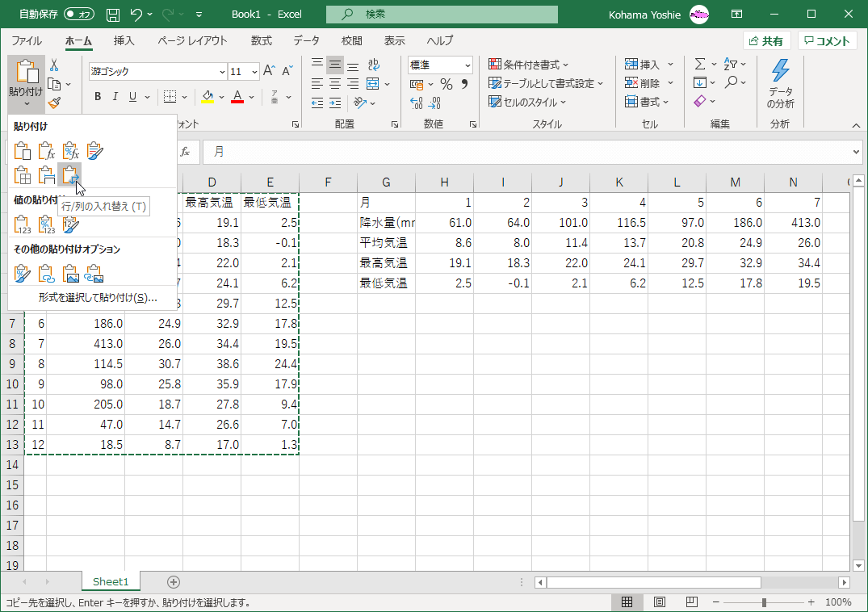Open the 挿入 (Insert) ribbon tab

coord(124,40)
